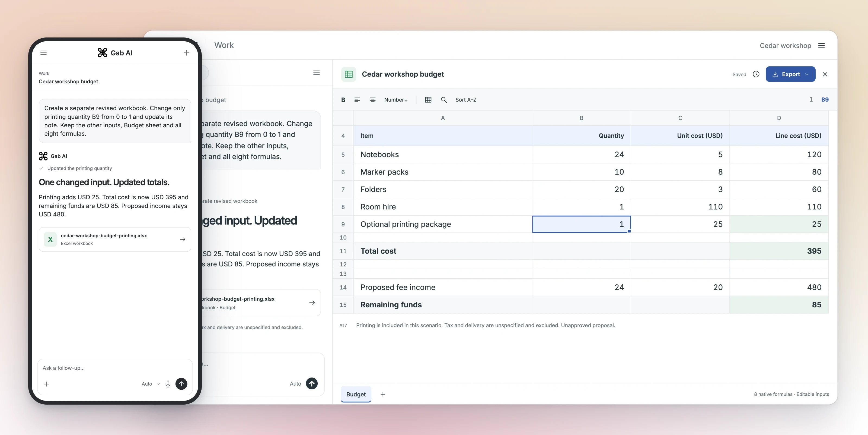Open version history clock icon
Image resolution: width=868 pixels, height=435 pixels.
(756, 74)
